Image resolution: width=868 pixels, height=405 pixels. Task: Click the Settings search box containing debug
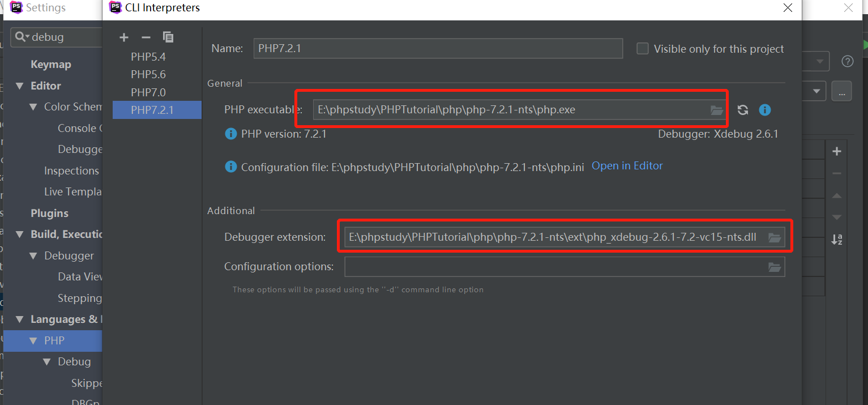(57, 37)
